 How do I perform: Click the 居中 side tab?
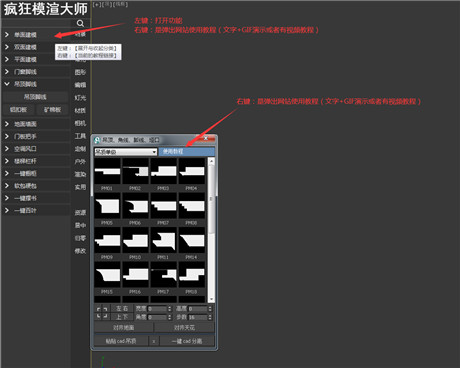point(80,225)
